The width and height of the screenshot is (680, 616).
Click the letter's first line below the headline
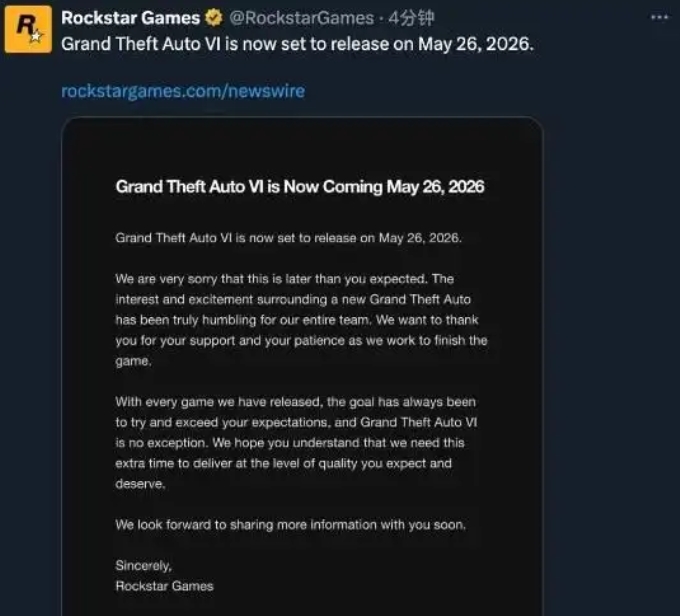289,238
